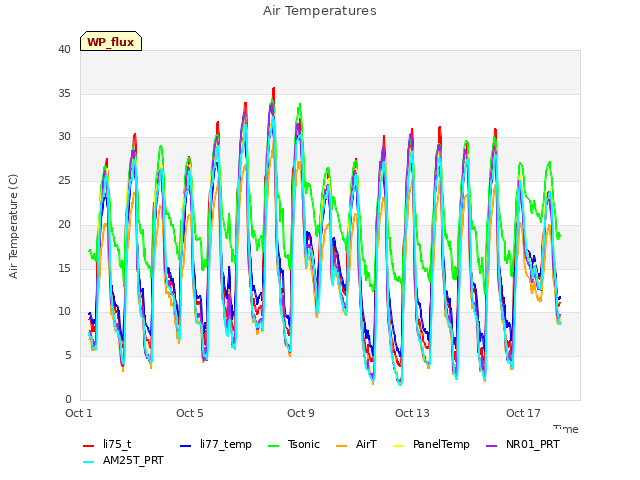
Task: Click the Air Temperatures chart title
Action: (320, 11)
